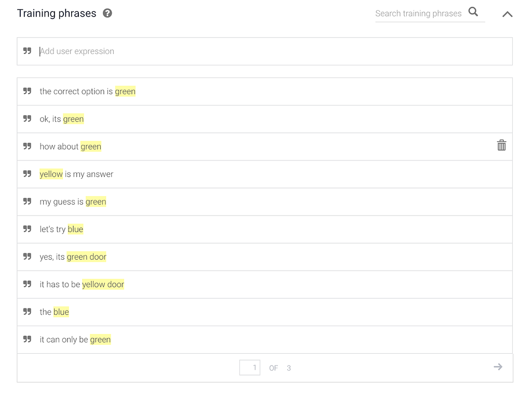Click quote icon beside 'the blue'
The height and width of the screenshot is (403, 532).
coord(27,312)
